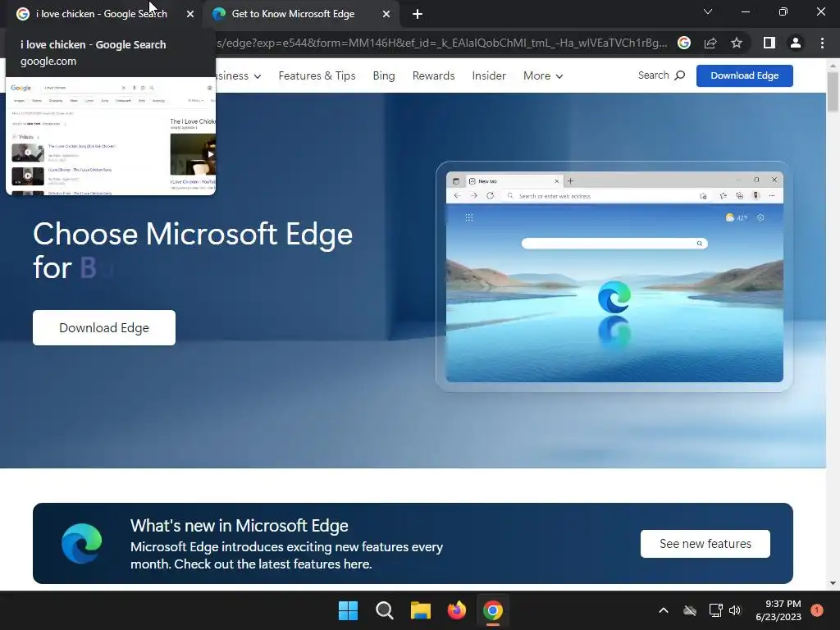Open a new Chrome tab
Viewport: 840px width, 630px height.
coord(418,15)
